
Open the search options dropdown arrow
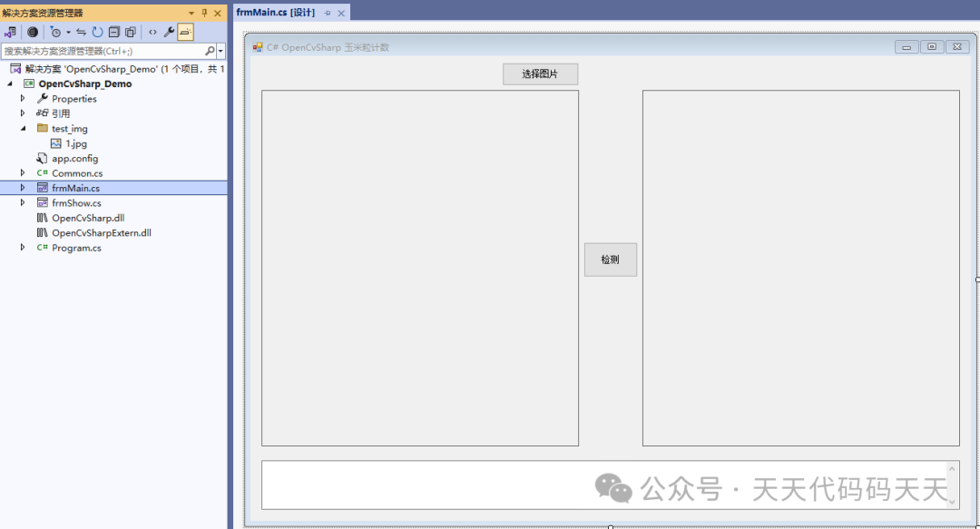(x=220, y=52)
